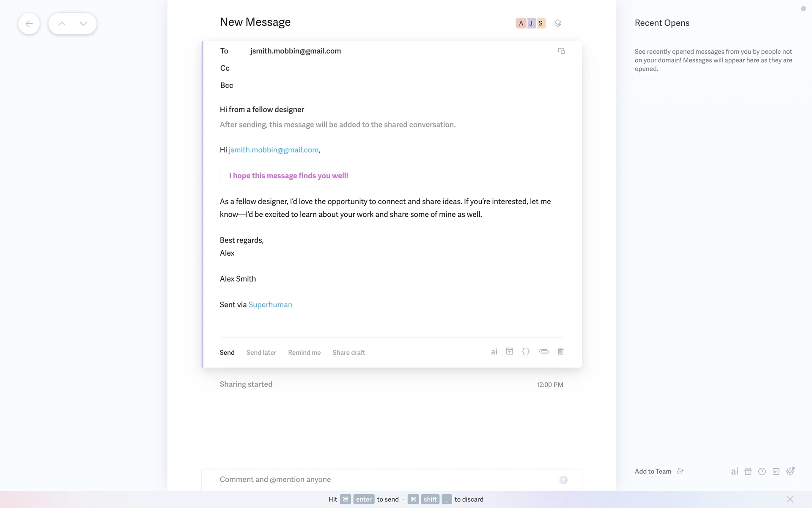
Task: Click the Send button
Action: point(227,352)
